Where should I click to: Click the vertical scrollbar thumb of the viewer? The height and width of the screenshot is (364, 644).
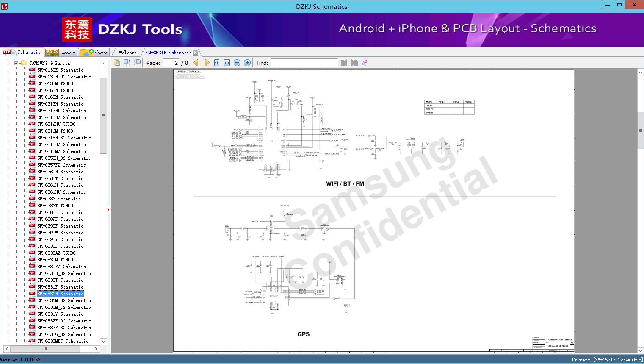coord(641,131)
